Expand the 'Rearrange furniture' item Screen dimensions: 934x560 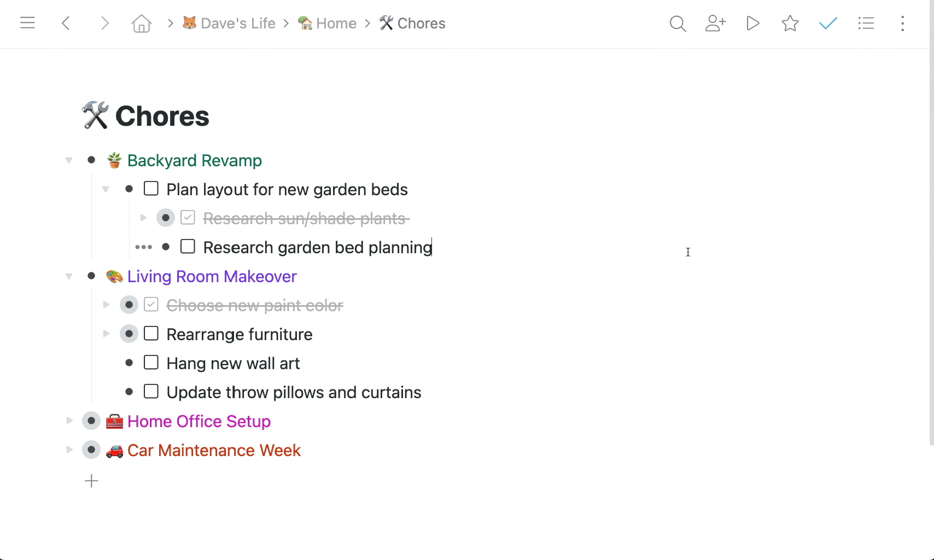point(106,334)
